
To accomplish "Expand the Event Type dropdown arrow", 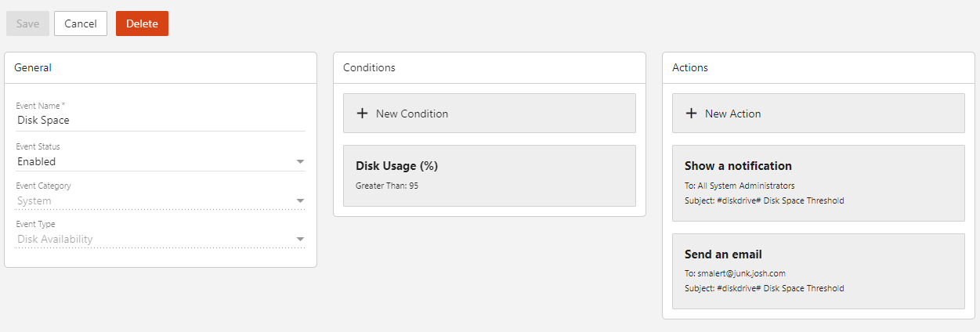I will click(299, 240).
